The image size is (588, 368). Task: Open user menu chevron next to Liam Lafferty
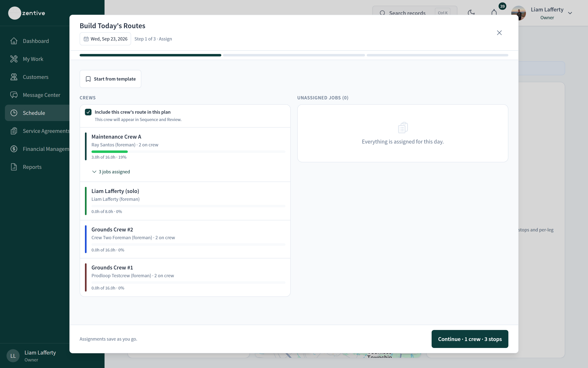(570, 13)
